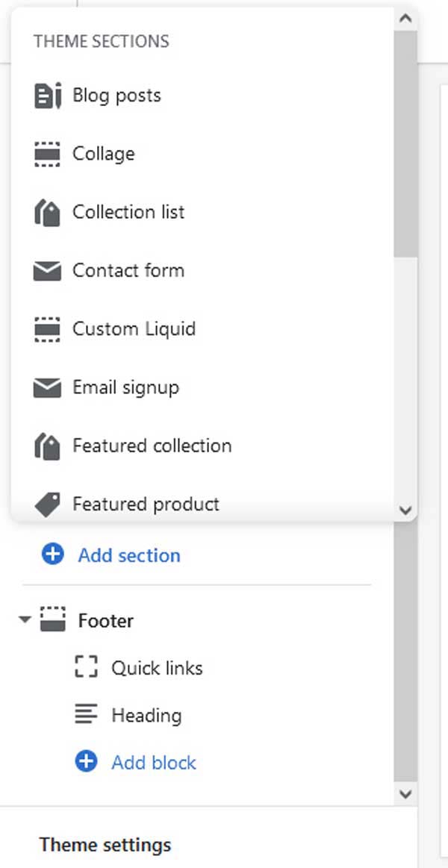Collapse the Footer section arrow

point(25,619)
